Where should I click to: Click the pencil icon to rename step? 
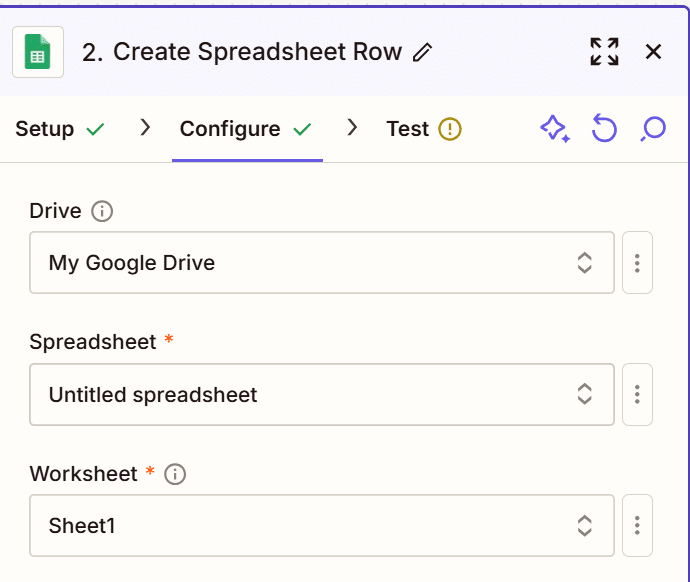(423, 53)
